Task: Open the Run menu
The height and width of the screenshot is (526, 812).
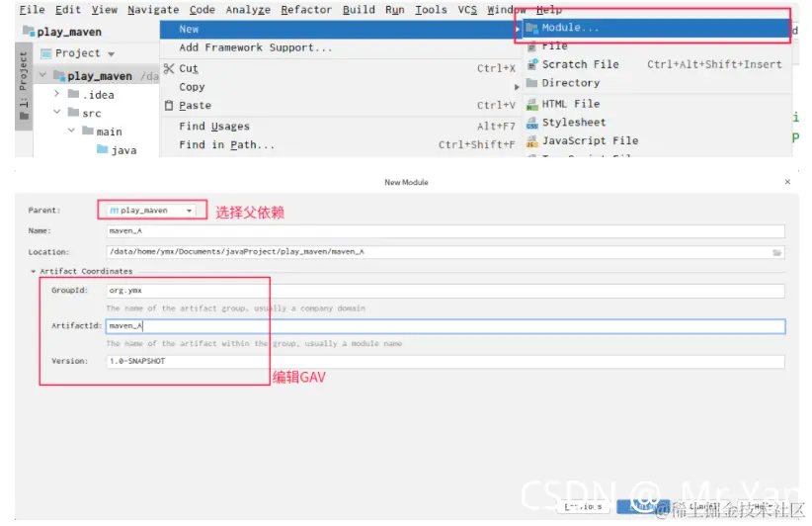Action: click(394, 9)
